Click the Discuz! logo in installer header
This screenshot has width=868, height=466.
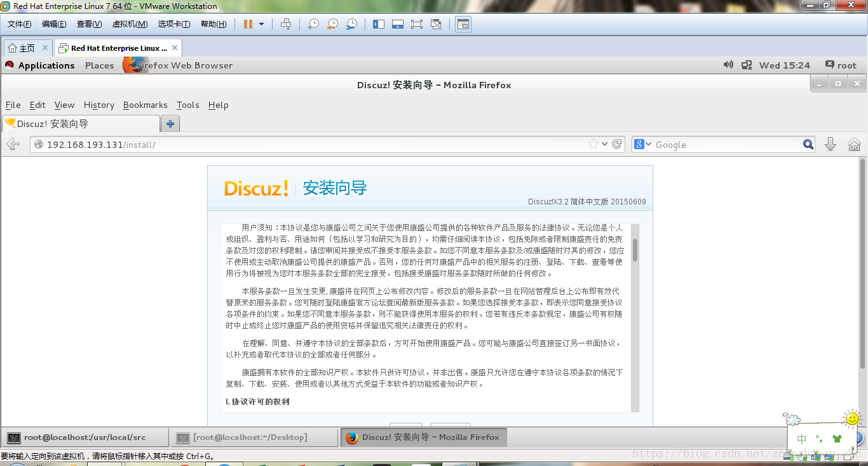(257, 188)
